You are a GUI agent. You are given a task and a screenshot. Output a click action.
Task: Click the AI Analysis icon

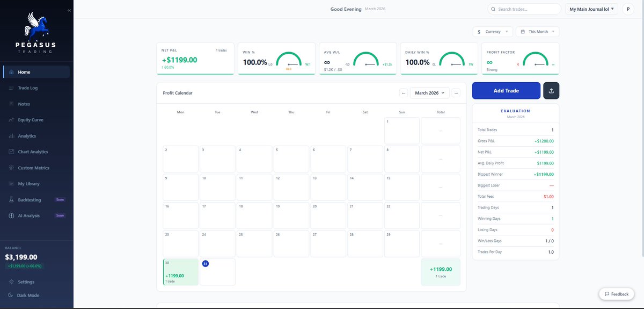click(x=11, y=215)
